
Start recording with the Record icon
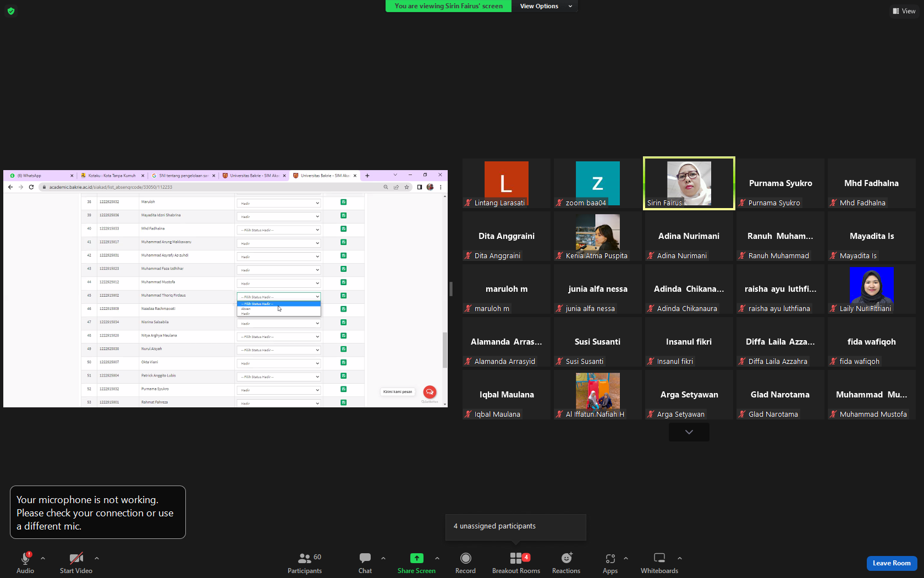pos(465,558)
